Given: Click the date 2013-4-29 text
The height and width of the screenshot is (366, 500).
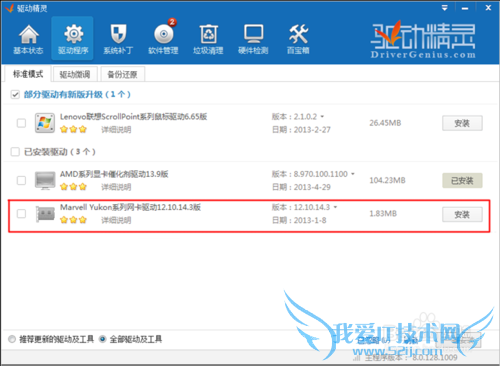Looking at the screenshot, I should click(312, 187).
